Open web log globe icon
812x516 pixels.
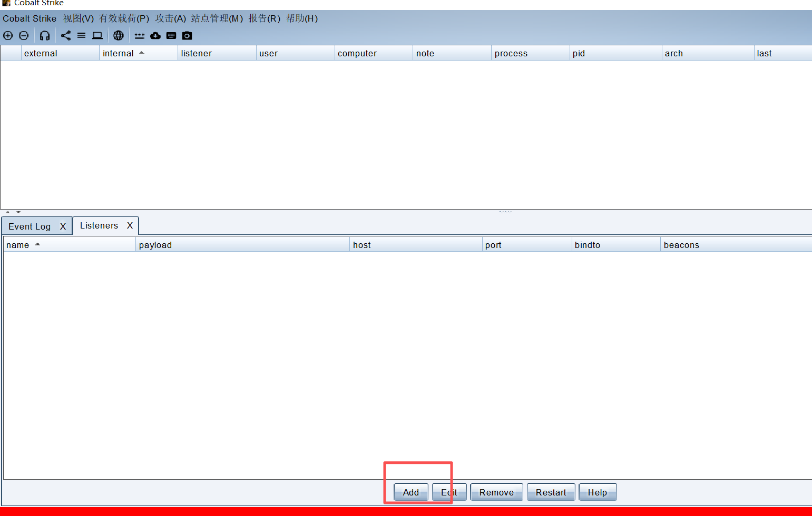[x=119, y=36]
